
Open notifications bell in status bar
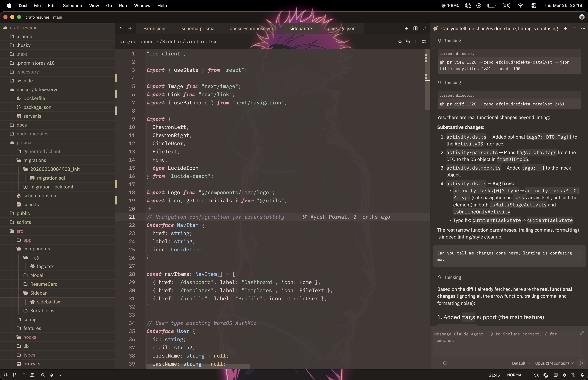pyautogui.click(x=582, y=375)
